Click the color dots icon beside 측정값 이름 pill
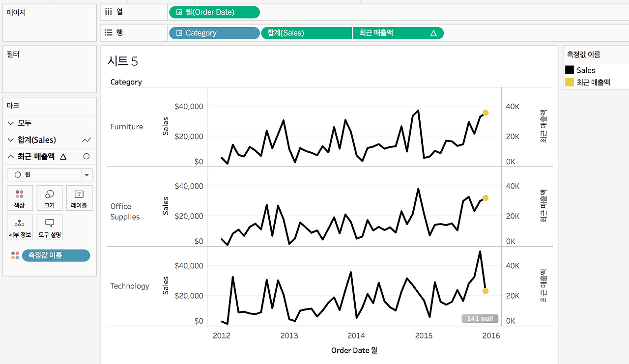629x364 pixels. point(15,255)
